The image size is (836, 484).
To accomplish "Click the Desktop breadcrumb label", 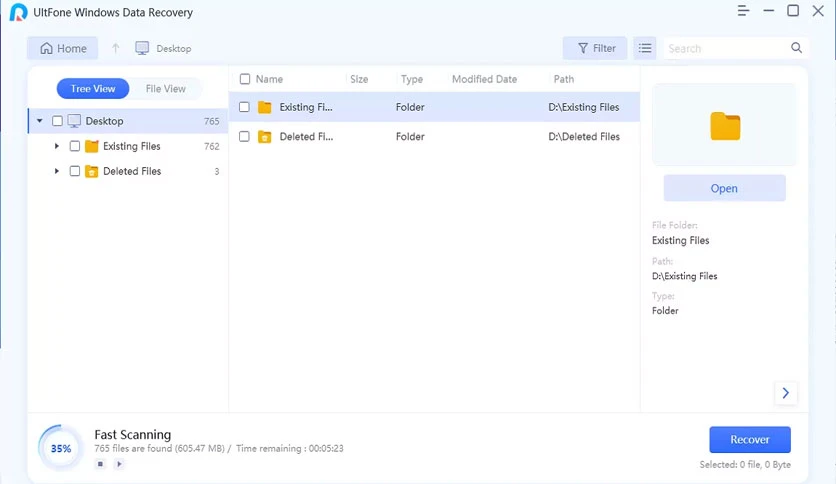I will point(174,49).
